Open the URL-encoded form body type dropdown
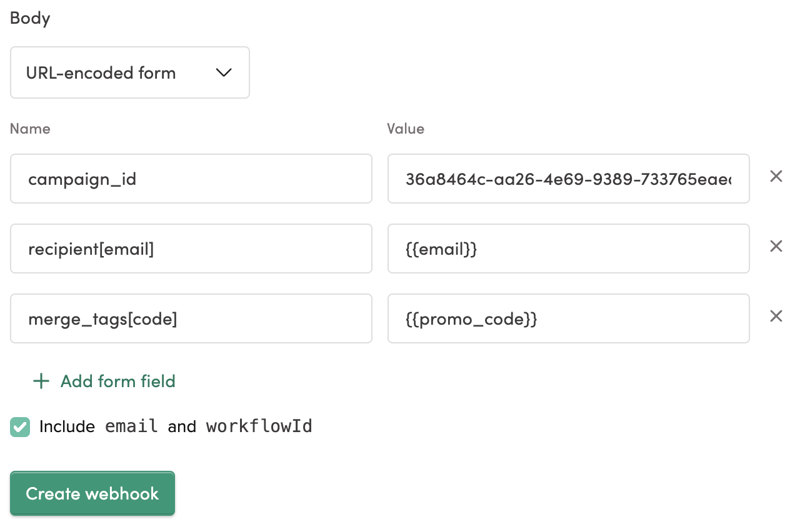 coord(130,72)
